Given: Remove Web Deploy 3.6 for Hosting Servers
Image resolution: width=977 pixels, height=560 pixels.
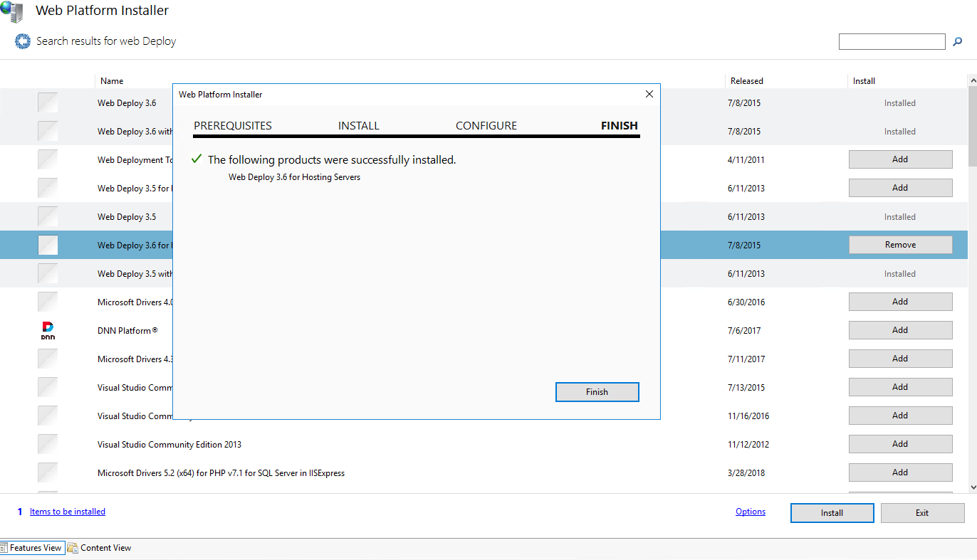Looking at the screenshot, I should pyautogui.click(x=900, y=245).
